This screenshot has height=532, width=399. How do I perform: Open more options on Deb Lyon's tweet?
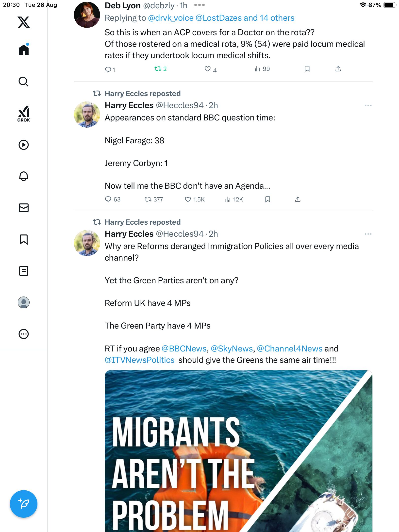click(x=199, y=5)
